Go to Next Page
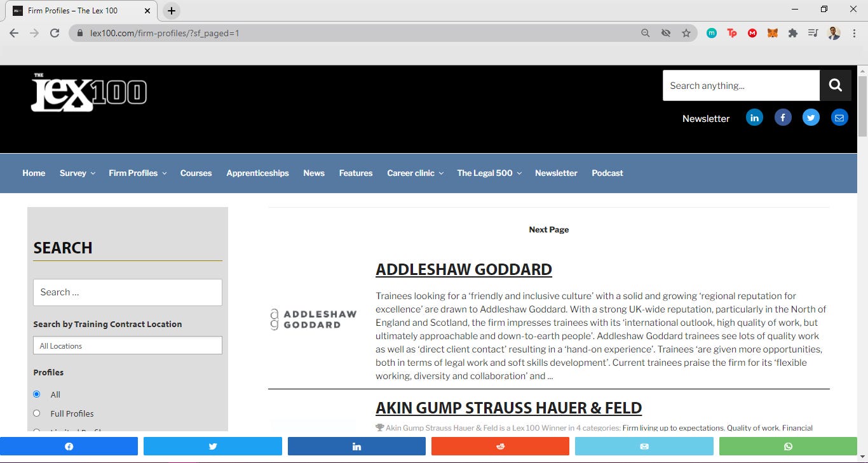This screenshot has width=868, height=463. (549, 229)
